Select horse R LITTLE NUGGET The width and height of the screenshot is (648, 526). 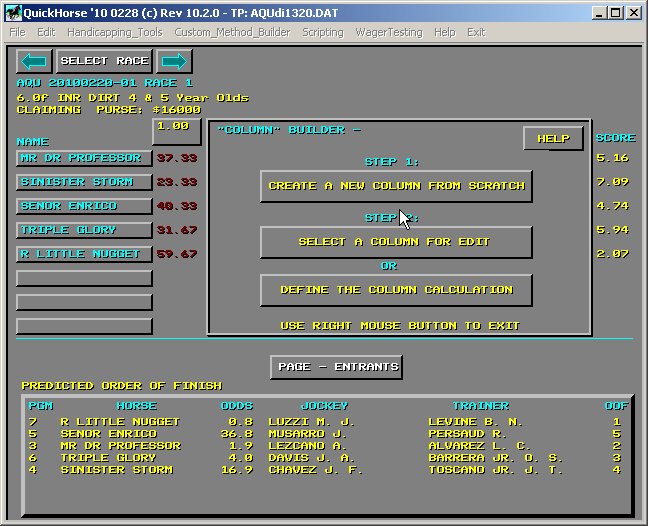pyautogui.click(x=85, y=254)
